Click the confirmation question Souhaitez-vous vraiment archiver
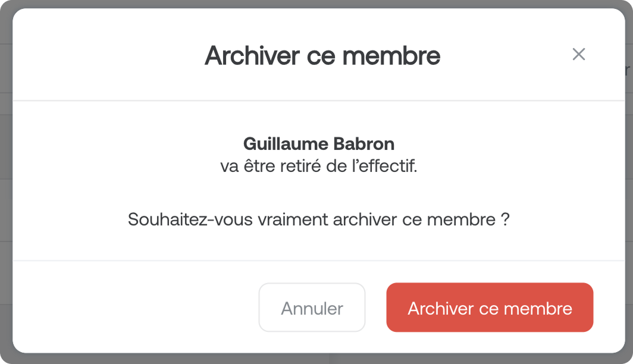This screenshot has height=364, width=633. click(319, 219)
